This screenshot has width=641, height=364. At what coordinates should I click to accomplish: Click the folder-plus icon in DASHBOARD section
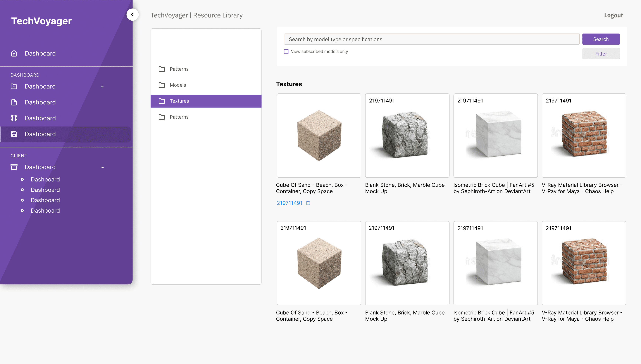pyautogui.click(x=14, y=86)
